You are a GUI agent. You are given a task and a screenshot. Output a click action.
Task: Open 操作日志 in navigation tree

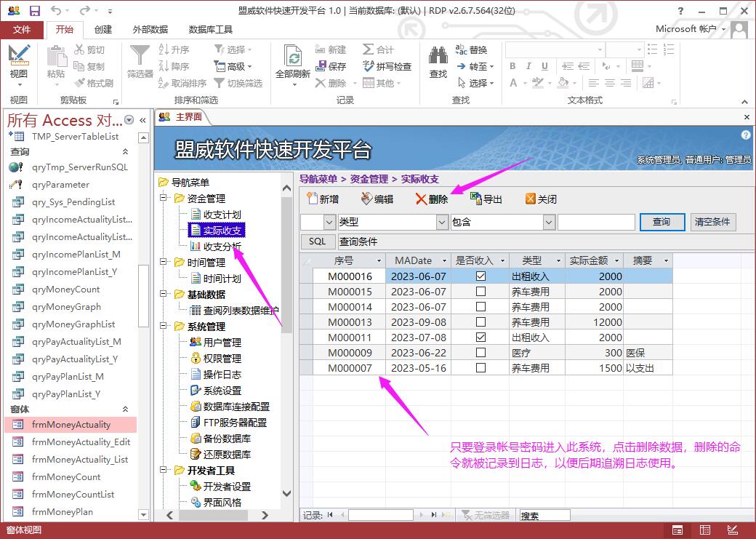click(x=215, y=375)
